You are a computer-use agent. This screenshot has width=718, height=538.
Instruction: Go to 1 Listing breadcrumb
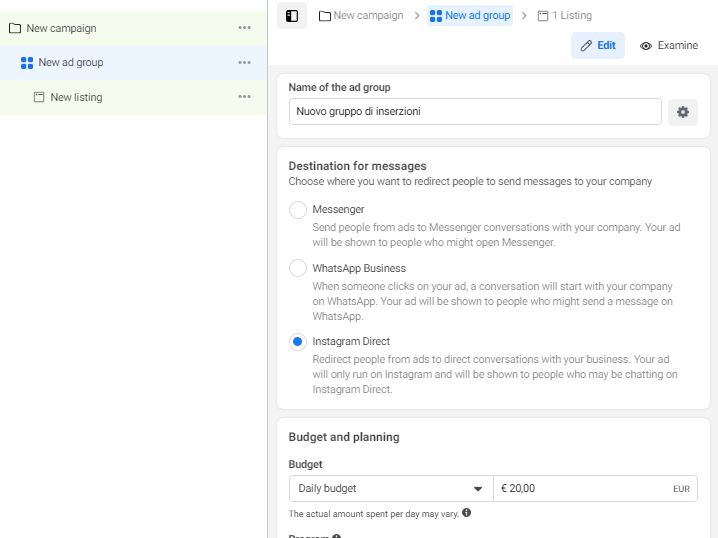(565, 16)
